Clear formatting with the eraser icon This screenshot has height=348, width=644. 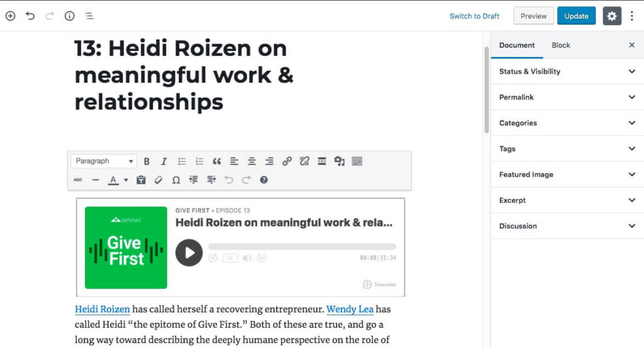pyautogui.click(x=158, y=179)
